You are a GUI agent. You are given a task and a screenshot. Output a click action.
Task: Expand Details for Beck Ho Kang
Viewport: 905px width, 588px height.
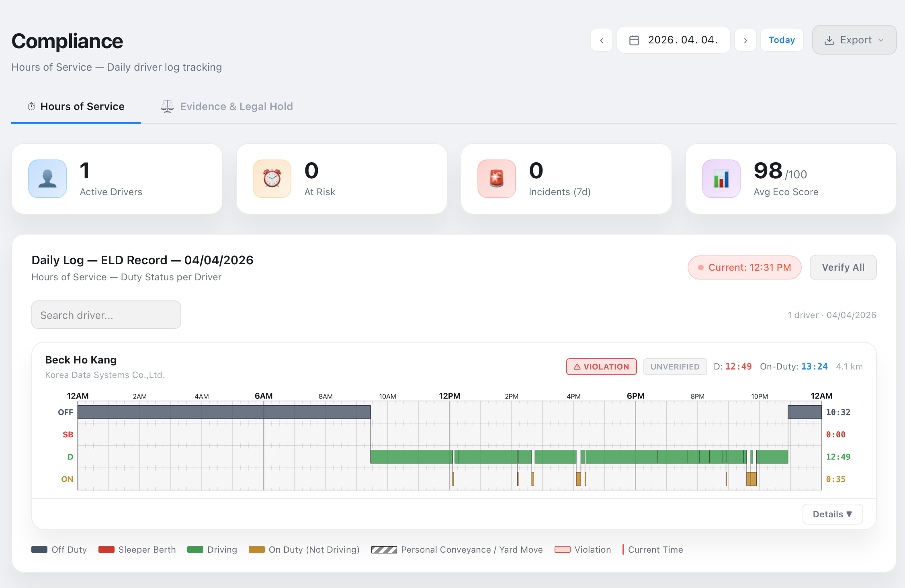[832, 514]
